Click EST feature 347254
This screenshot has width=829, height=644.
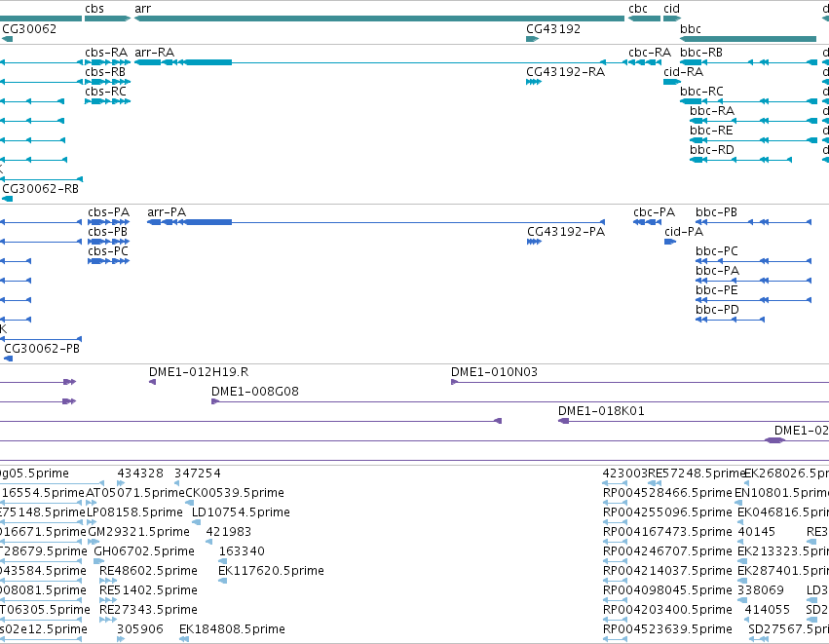click(176, 482)
